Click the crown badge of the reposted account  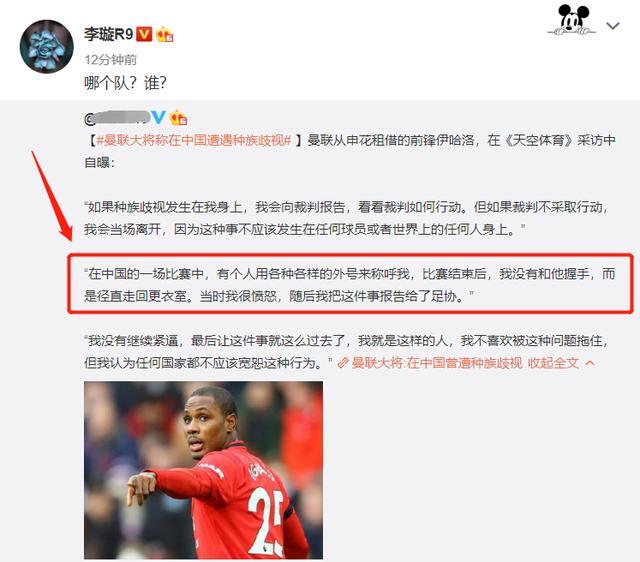178,118
